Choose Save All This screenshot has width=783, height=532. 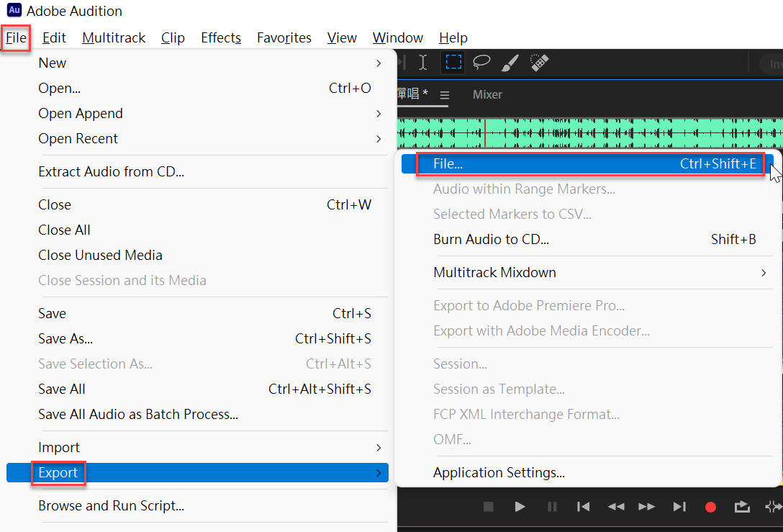coord(197,389)
